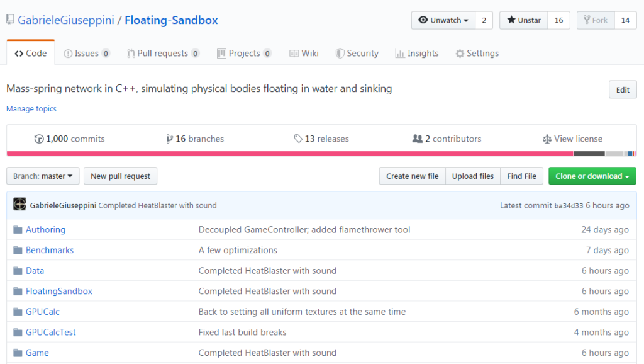Open the Branch: master selector
The width and height of the screenshot is (644, 364).
pos(42,176)
